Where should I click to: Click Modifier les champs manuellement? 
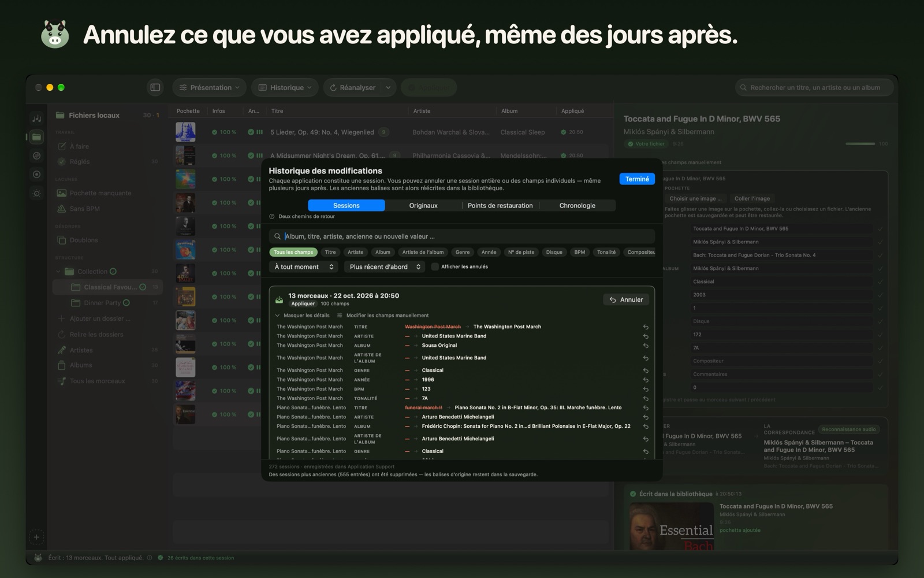[x=383, y=316]
